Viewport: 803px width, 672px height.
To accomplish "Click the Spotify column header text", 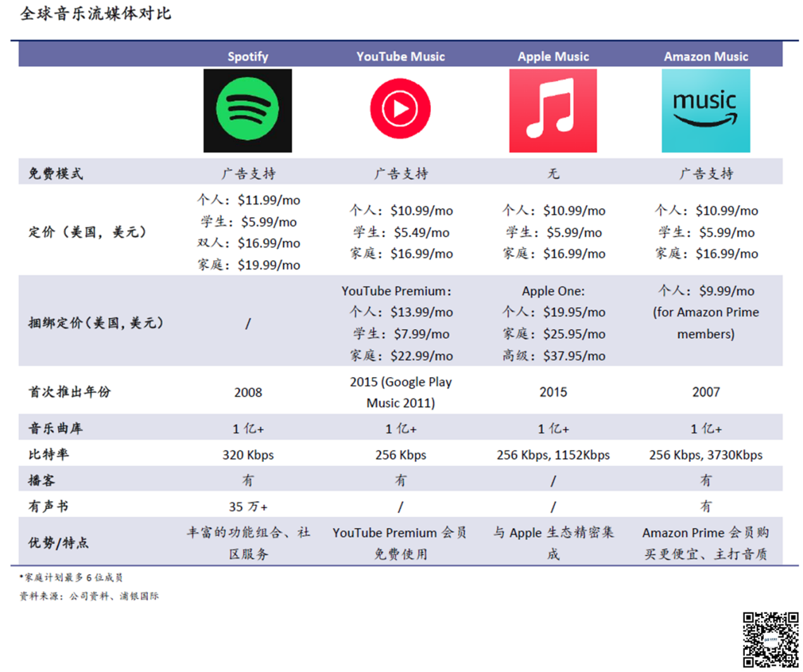I will pos(248,56).
